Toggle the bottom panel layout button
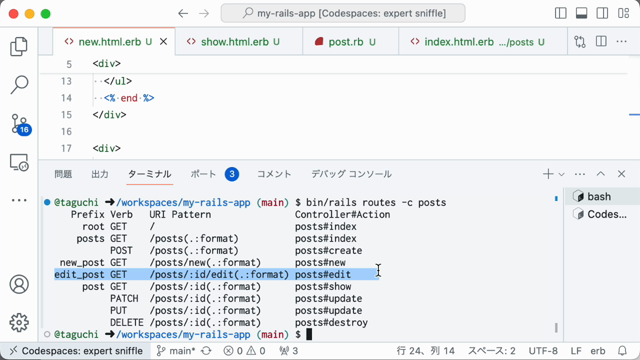The height and width of the screenshot is (360, 640). 582,13
